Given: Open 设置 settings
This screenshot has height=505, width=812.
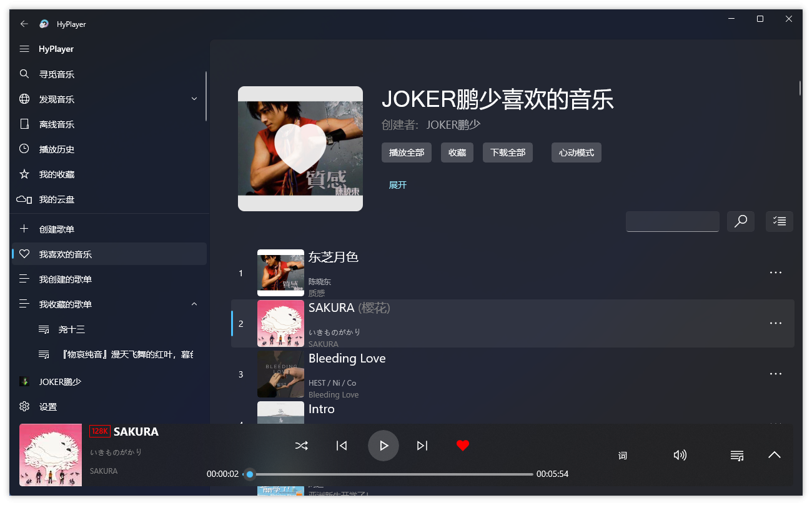Looking at the screenshot, I should (x=109, y=407).
